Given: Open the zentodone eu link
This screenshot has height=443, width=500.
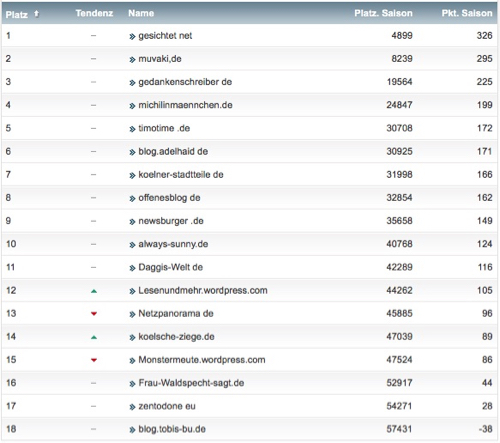Looking at the screenshot, I should pos(167,406).
